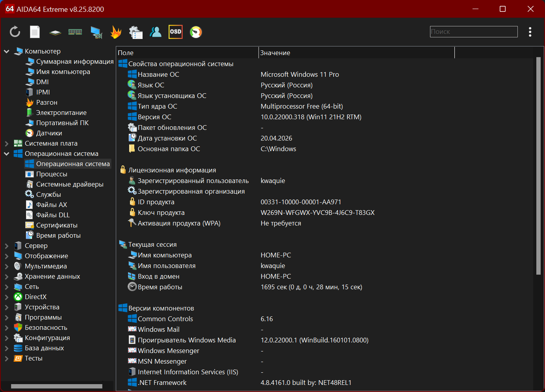Expand the Тесты tree node

7,358
